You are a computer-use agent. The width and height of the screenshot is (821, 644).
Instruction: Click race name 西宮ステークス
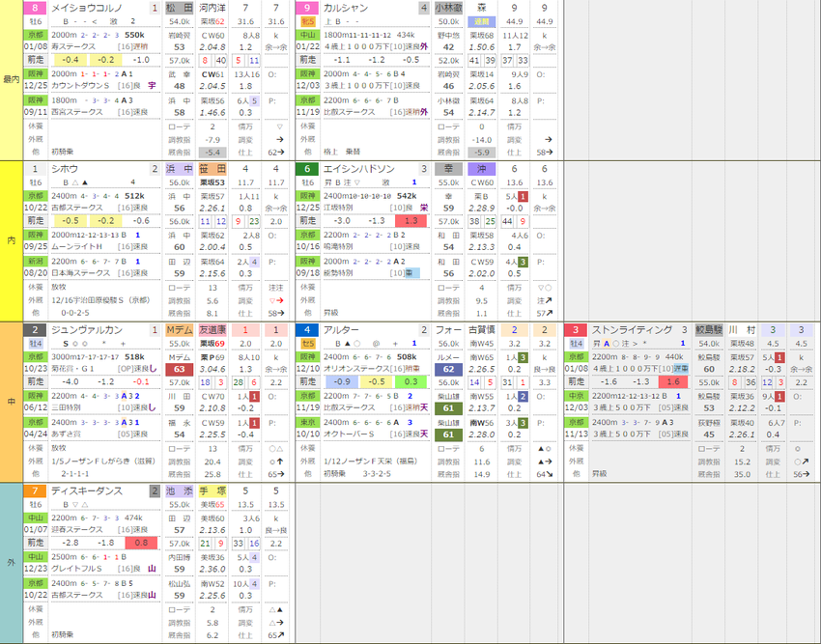(77, 112)
